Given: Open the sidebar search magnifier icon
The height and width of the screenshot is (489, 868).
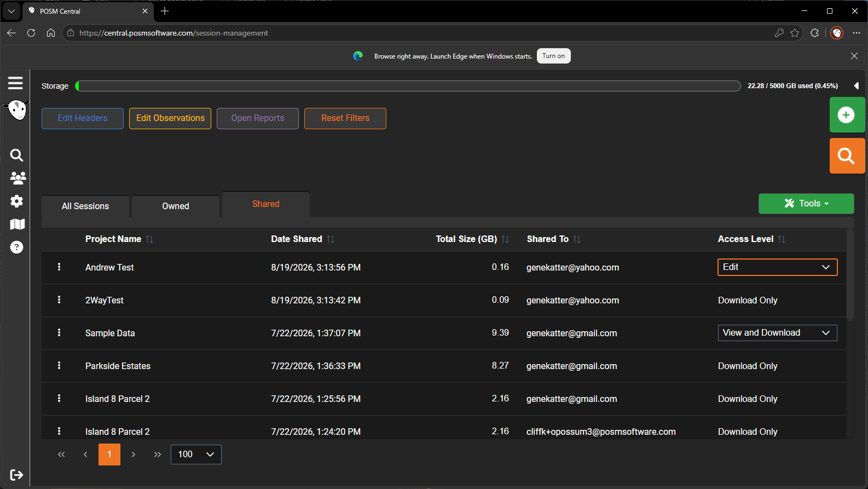Looking at the screenshot, I should pyautogui.click(x=17, y=156).
